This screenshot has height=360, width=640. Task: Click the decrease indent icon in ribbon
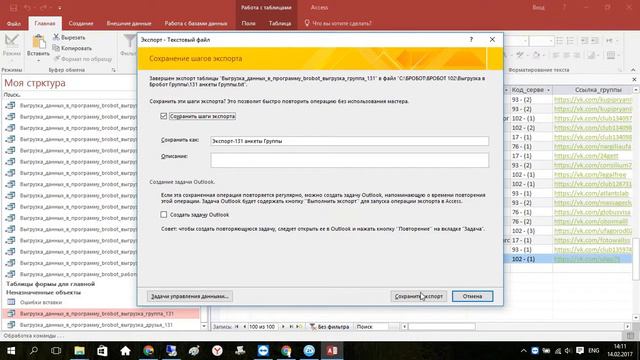click(x=584, y=40)
